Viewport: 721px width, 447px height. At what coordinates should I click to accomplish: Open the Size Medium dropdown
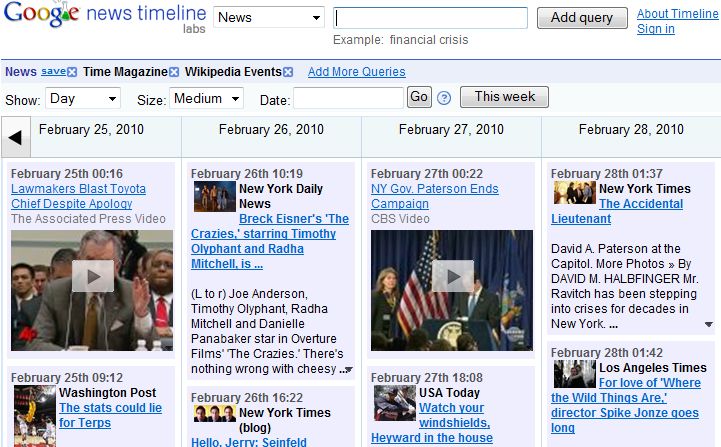(206, 98)
